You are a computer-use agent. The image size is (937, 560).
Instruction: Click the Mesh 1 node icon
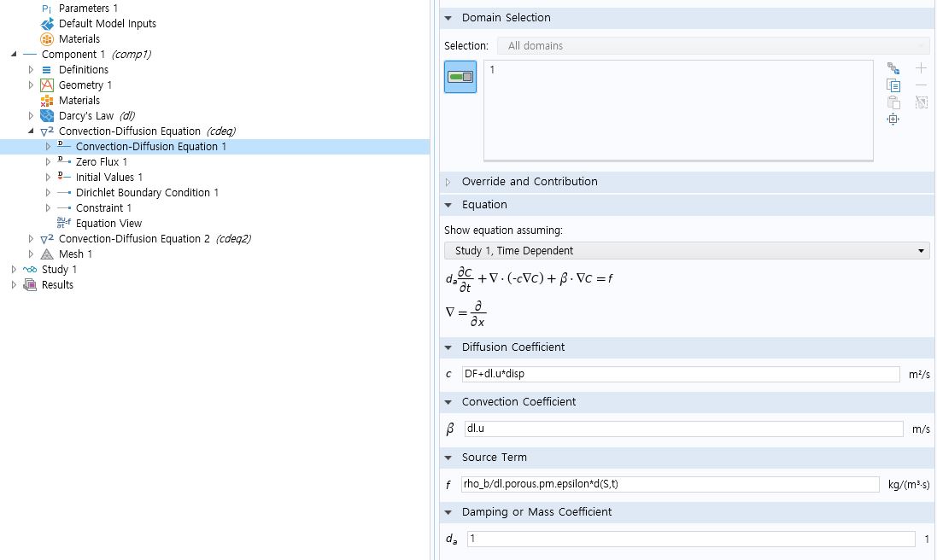tap(48, 254)
